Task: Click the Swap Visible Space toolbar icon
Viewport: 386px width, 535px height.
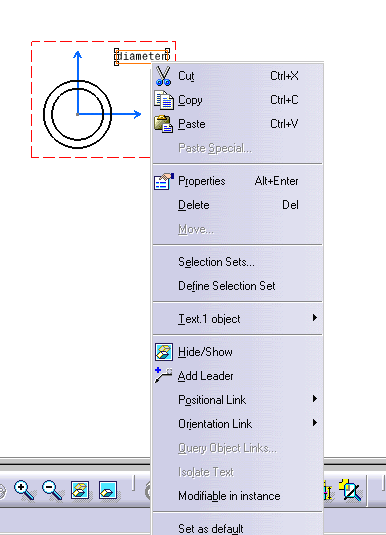Action: pos(108,490)
